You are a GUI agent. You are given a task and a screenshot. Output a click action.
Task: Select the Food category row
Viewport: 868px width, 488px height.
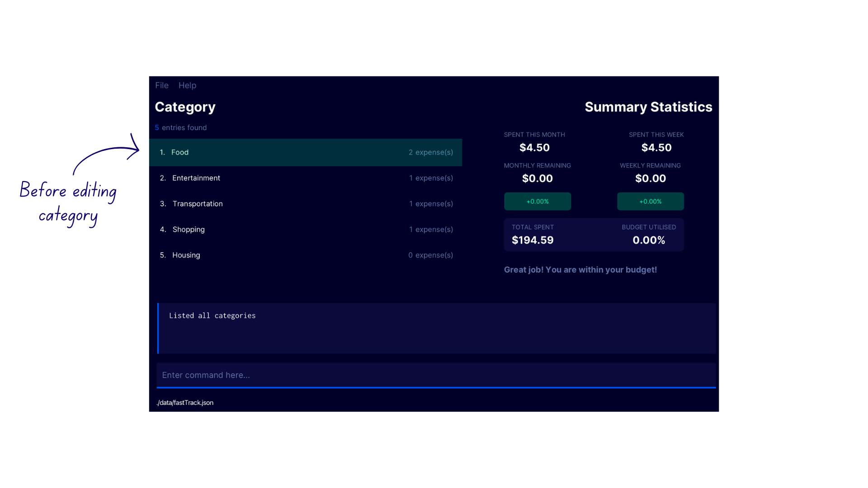point(306,152)
